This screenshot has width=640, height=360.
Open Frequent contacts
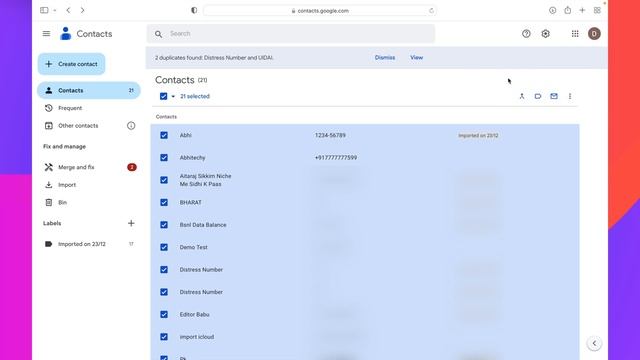coord(89,108)
